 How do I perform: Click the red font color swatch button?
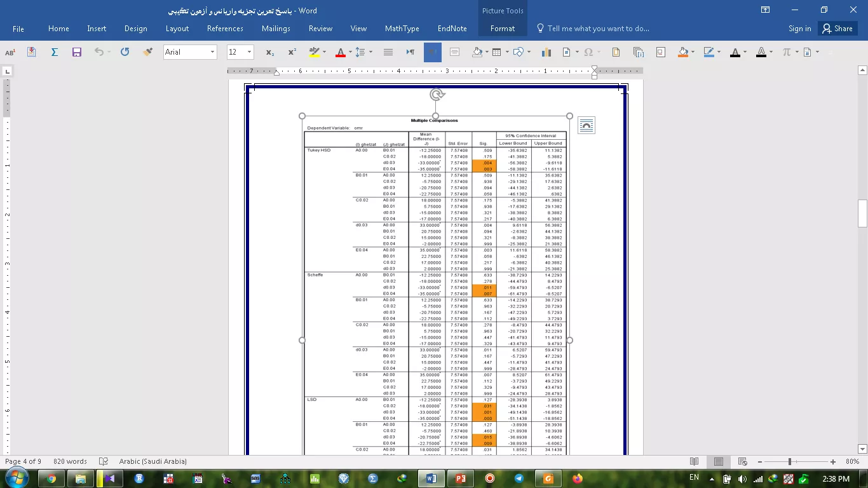[340, 52]
